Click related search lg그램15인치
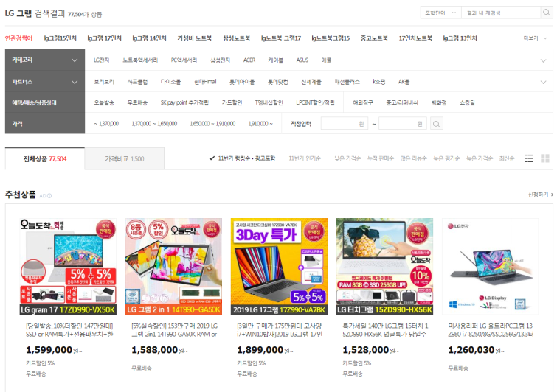Image resolution: width=557 pixels, height=392 pixels. pyautogui.click(x=60, y=38)
